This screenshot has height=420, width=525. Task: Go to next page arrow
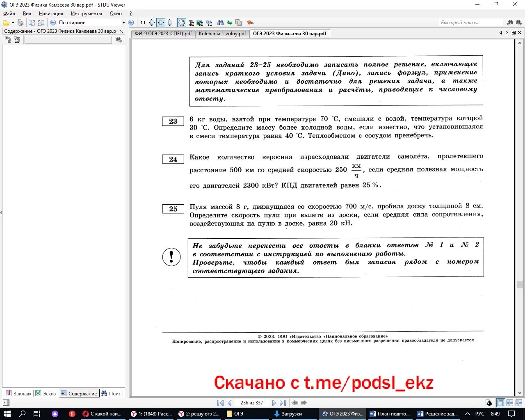(274, 403)
